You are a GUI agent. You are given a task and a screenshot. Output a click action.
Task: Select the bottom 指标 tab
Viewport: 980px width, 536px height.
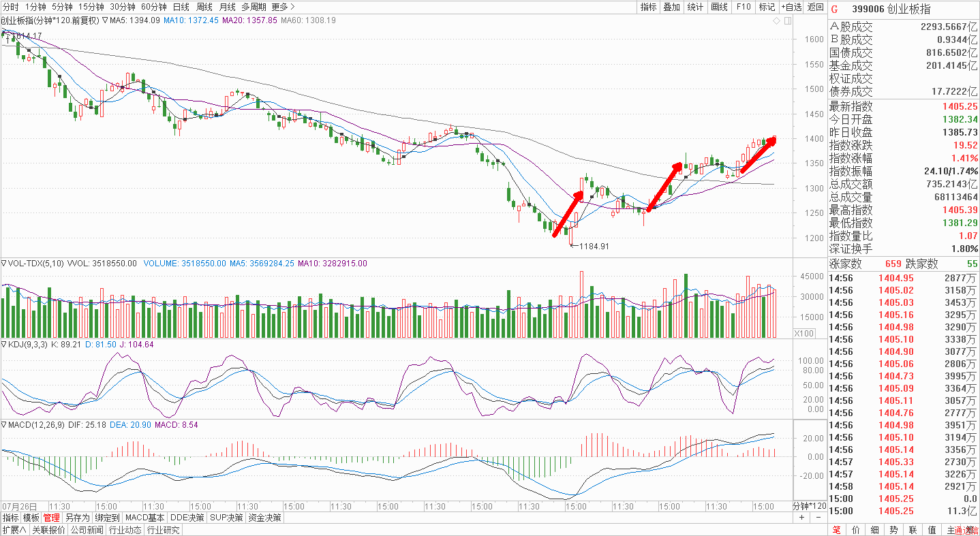pos(10,518)
